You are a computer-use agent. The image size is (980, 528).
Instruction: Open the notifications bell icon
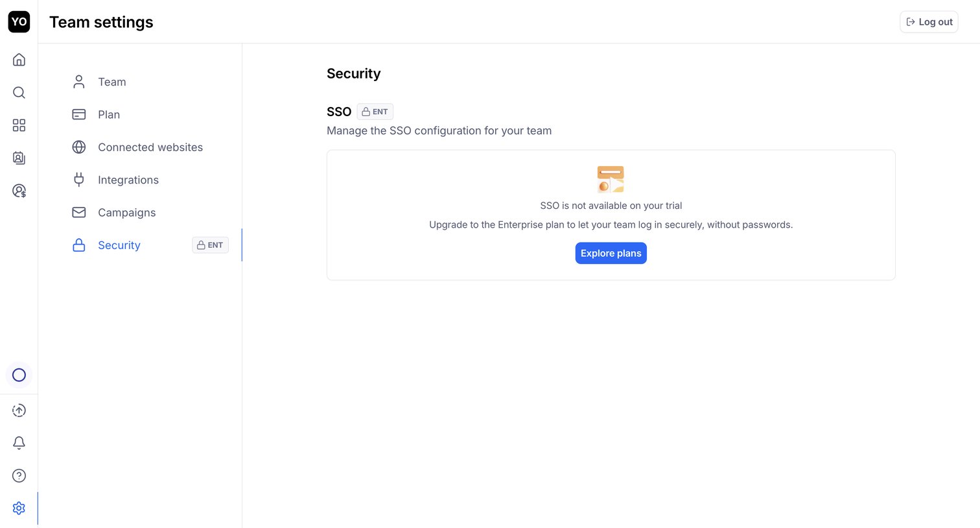click(19, 442)
